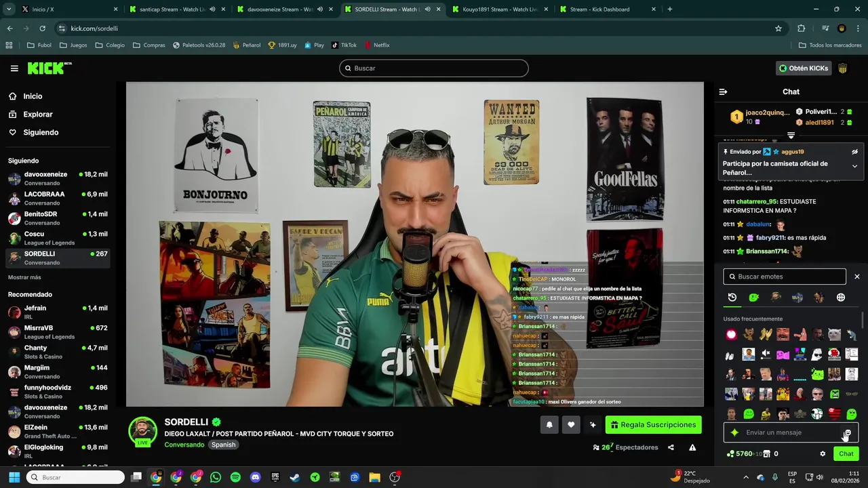Pick the white crying cat emote
The width and height of the screenshot is (868, 488).
[834, 334]
